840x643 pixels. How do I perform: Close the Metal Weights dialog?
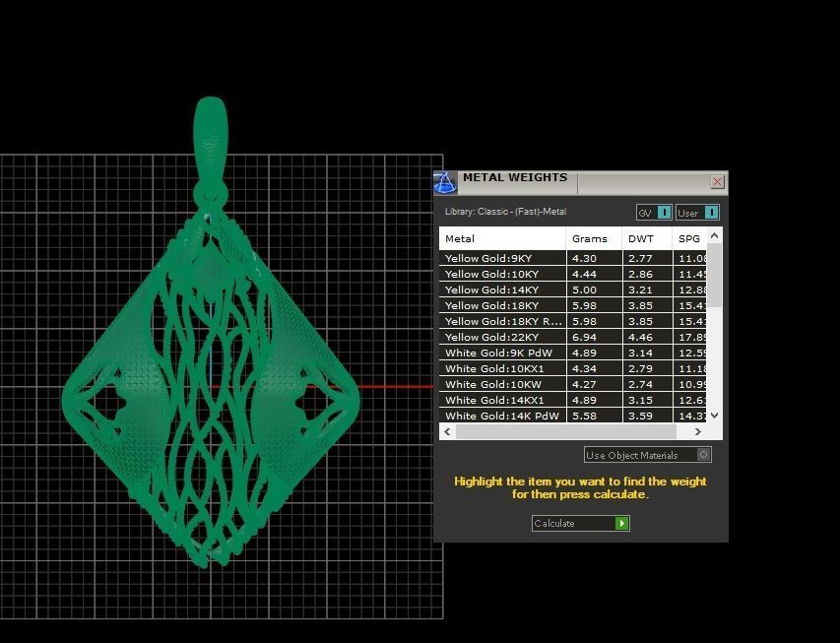point(717,181)
